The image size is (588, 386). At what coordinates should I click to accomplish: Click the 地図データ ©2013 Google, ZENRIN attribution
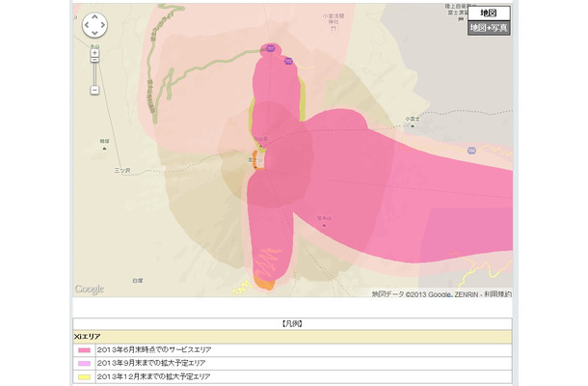[427, 294]
